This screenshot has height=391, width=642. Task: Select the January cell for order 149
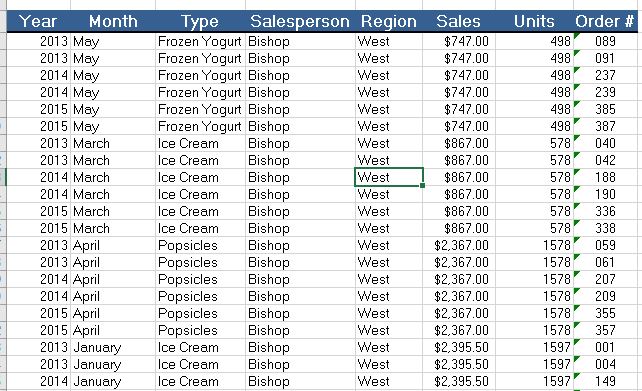[x=113, y=381]
